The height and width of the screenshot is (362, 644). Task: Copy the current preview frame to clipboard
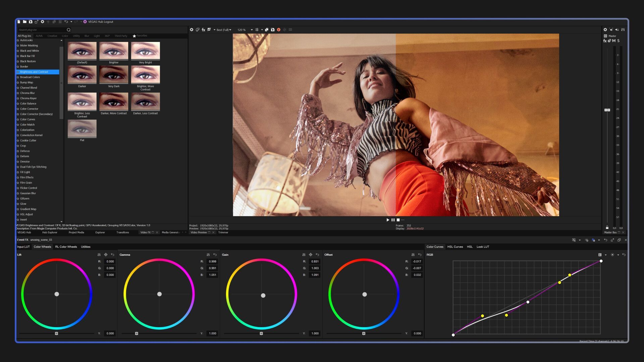pos(266,30)
